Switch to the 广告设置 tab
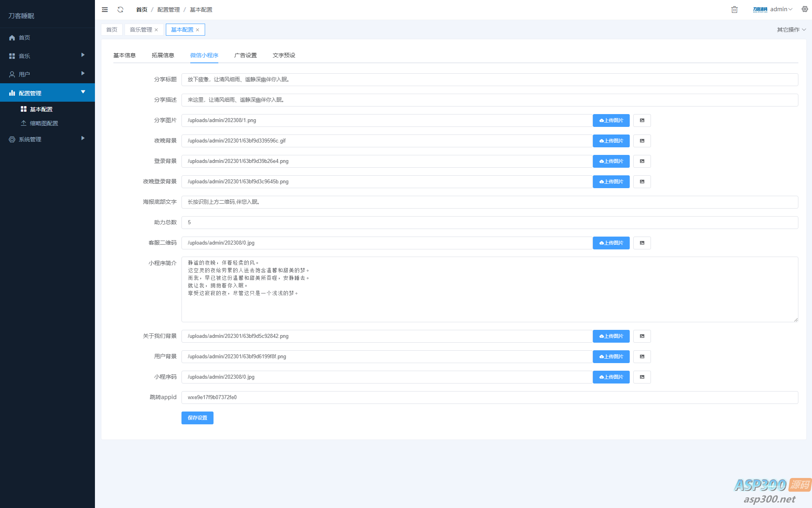Viewport: 812px width, 508px height. pyautogui.click(x=245, y=55)
